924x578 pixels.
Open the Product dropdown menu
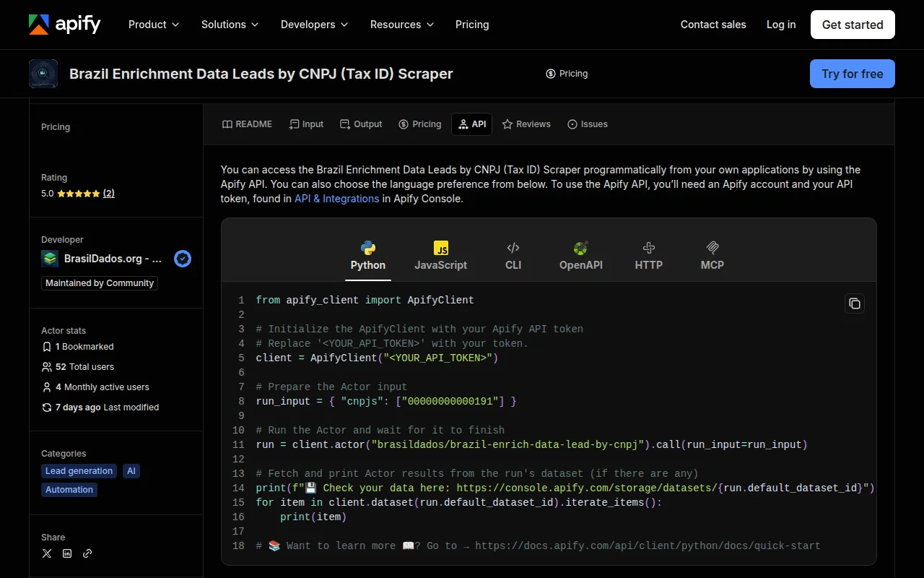coord(154,25)
